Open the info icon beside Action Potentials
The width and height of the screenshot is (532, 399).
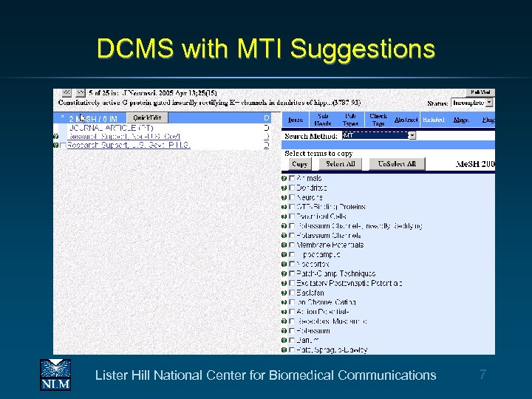284,312
